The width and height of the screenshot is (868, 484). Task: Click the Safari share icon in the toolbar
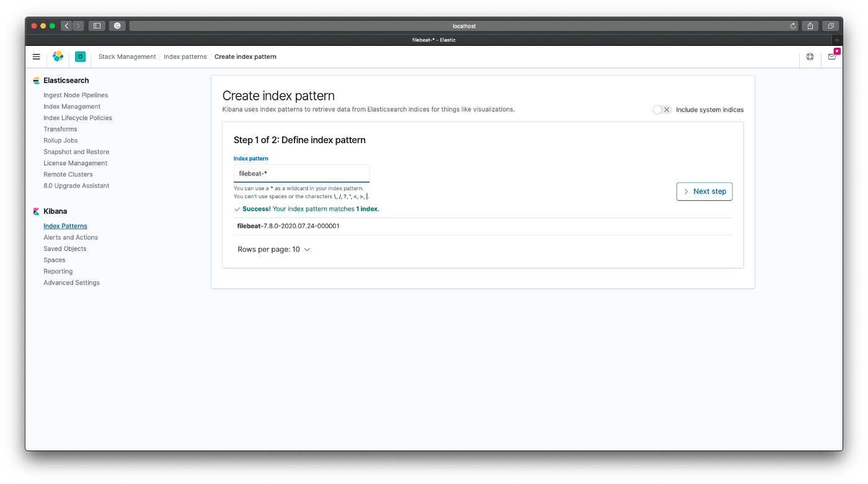810,25
